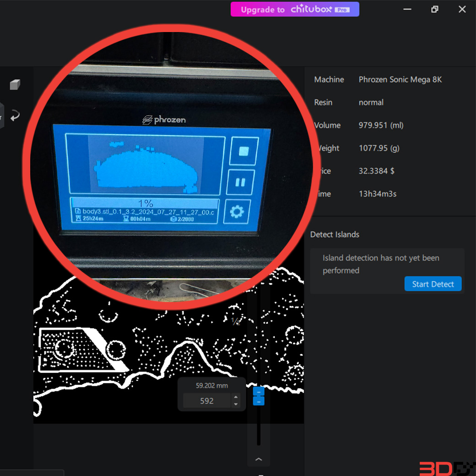Click the gray cube view icon
Viewport: 476px width, 476px height.
click(x=15, y=85)
